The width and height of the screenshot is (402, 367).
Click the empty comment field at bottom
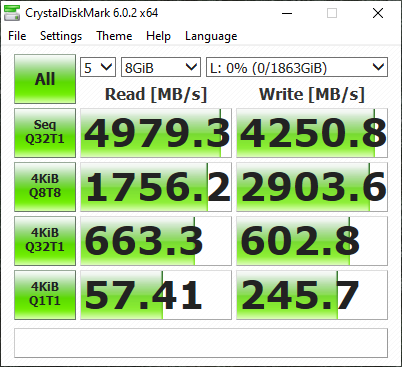click(x=201, y=343)
